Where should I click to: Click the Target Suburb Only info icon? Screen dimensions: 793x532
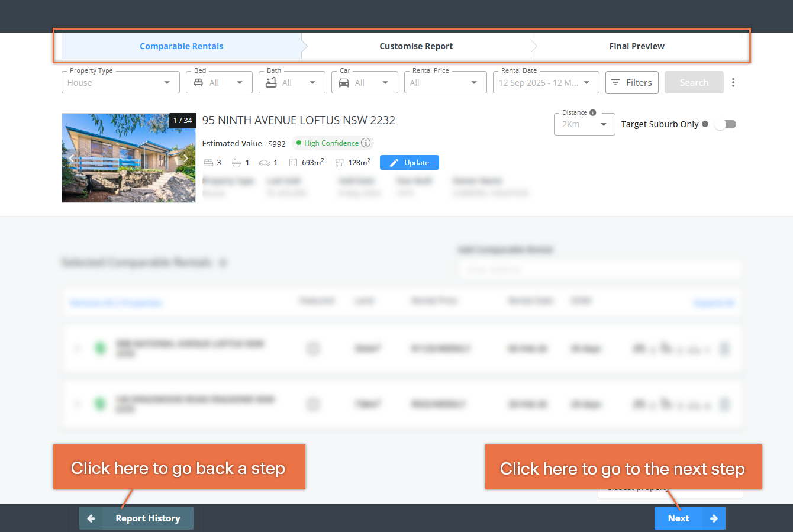[x=705, y=124]
